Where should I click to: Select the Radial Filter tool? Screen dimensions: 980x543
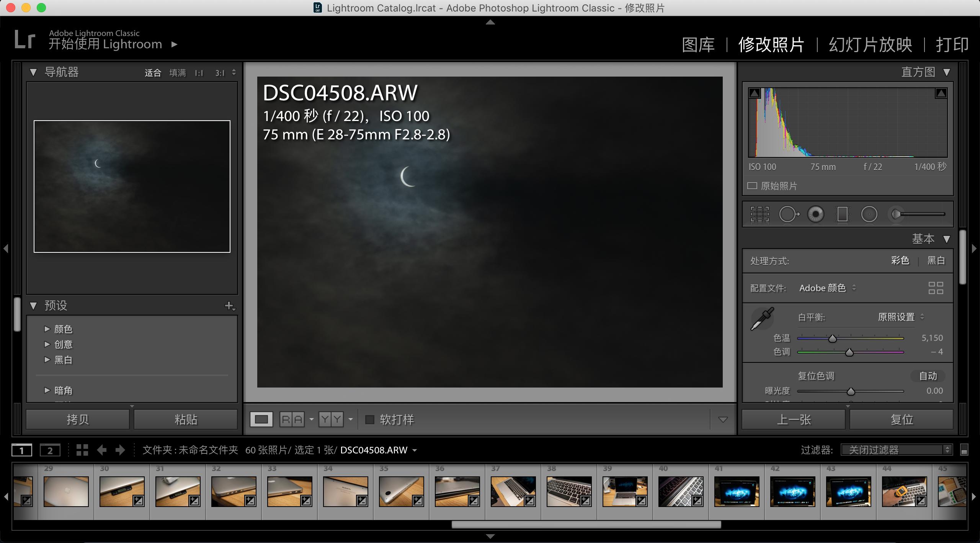[x=869, y=214]
